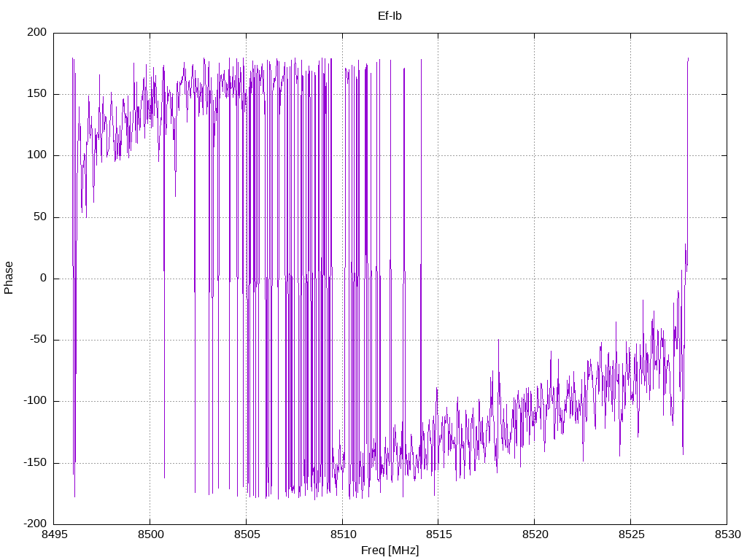Click the y-axis tick label 0
This screenshot has height=560, width=747.
(44, 278)
